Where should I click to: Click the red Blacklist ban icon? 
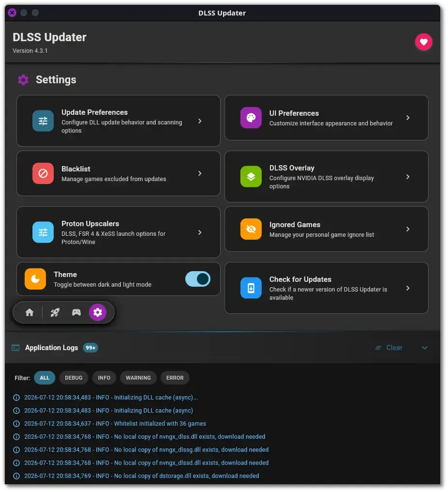pyautogui.click(x=43, y=173)
